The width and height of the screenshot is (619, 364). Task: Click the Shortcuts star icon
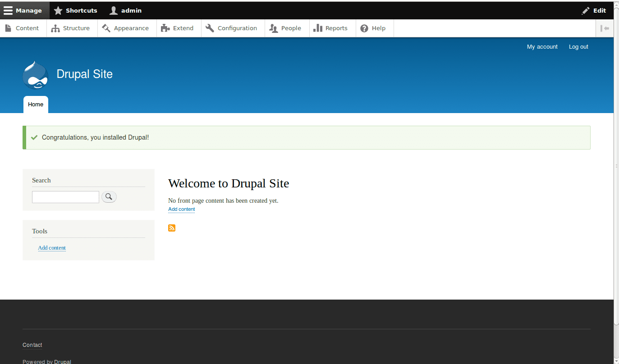58,10
